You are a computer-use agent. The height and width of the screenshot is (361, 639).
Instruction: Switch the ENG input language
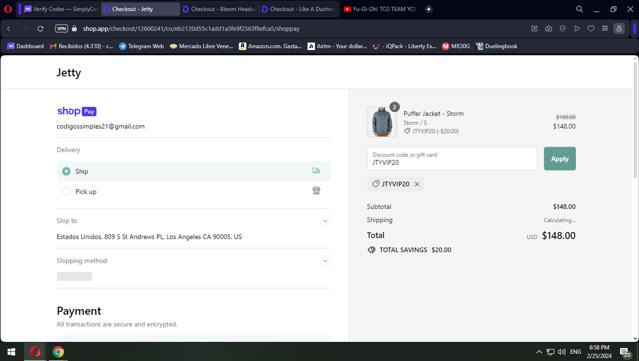[575, 352]
